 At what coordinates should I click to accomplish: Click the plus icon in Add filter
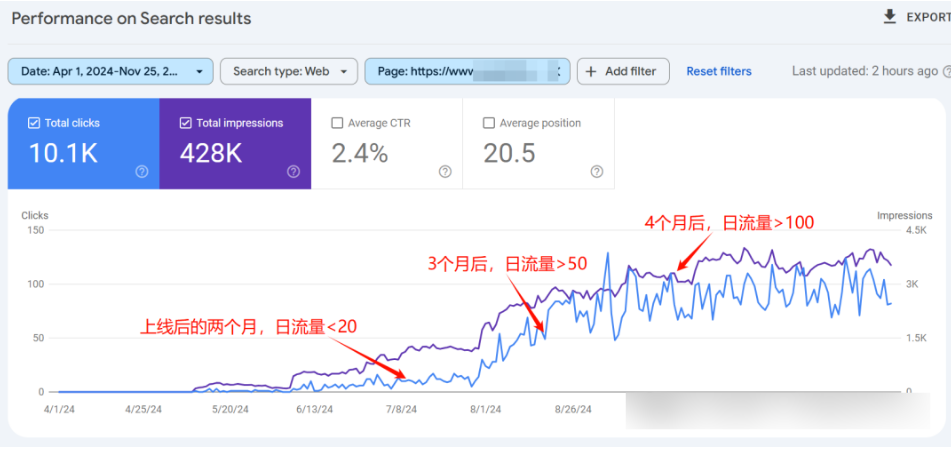[x=591, y=72]
